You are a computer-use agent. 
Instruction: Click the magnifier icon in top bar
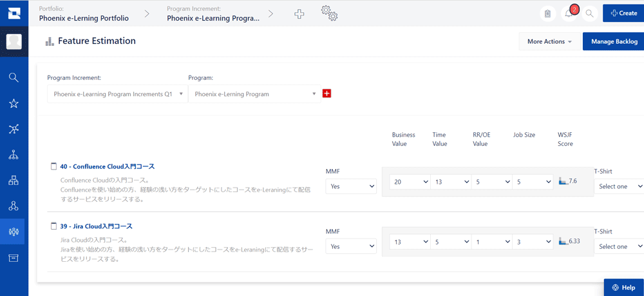590,14
